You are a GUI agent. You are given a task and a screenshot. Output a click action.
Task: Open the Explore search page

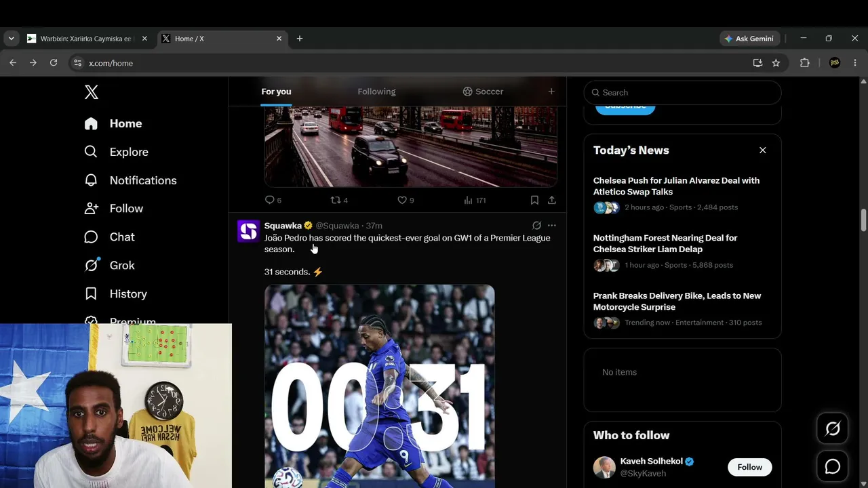116,152
